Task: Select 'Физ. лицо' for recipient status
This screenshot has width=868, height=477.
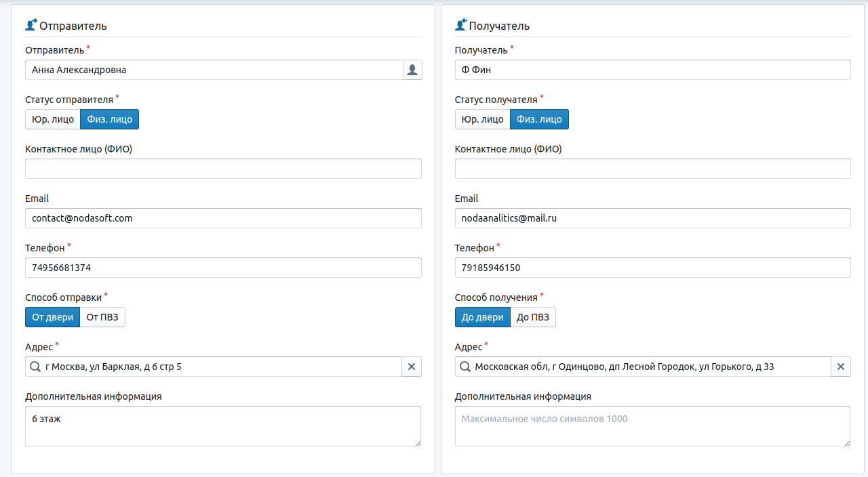Action: coord(539,119)
